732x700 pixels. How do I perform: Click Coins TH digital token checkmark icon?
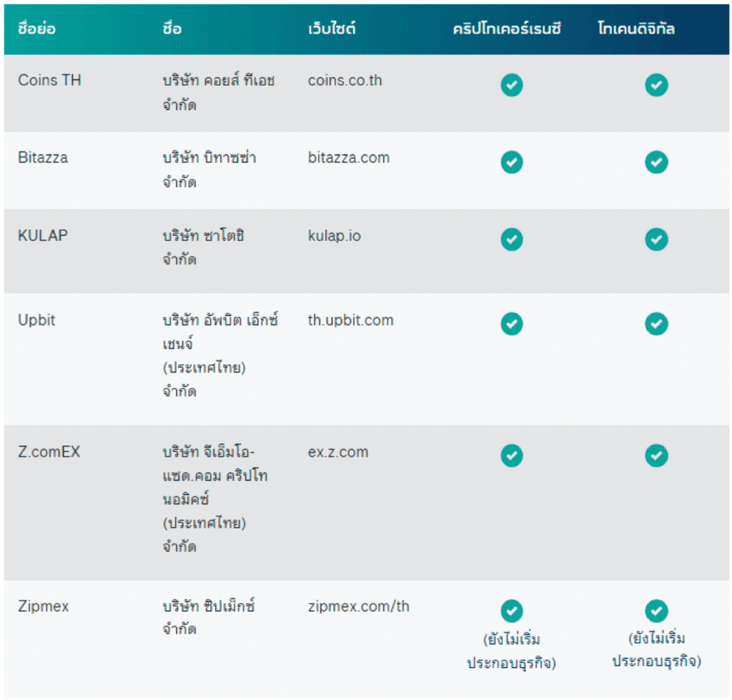(656, 85)
